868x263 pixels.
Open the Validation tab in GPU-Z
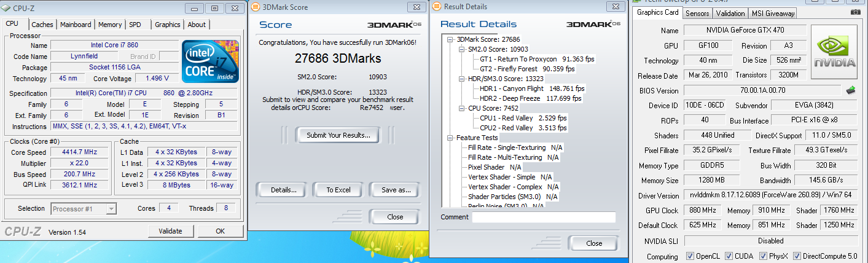pyautogui.click(x=730, y=13)
